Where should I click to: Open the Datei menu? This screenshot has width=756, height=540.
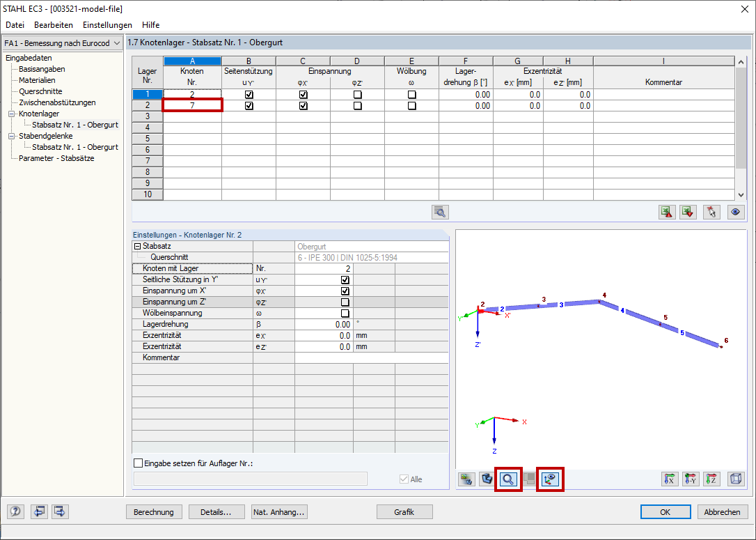[15, 25]
